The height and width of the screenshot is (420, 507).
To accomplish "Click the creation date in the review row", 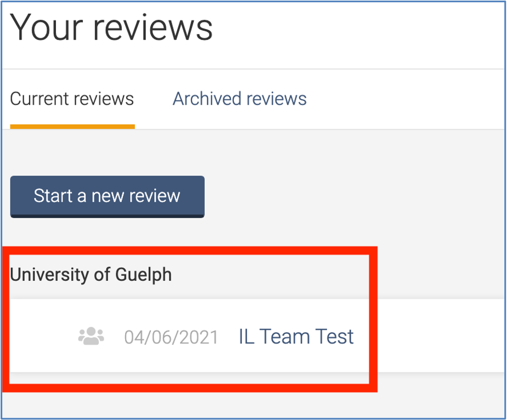I will (x=171, y=337).
